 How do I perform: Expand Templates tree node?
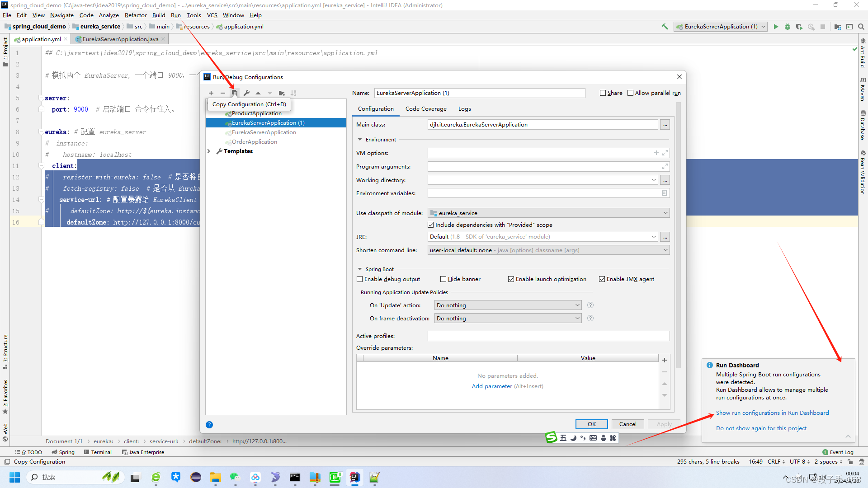(x=209, y=151)
